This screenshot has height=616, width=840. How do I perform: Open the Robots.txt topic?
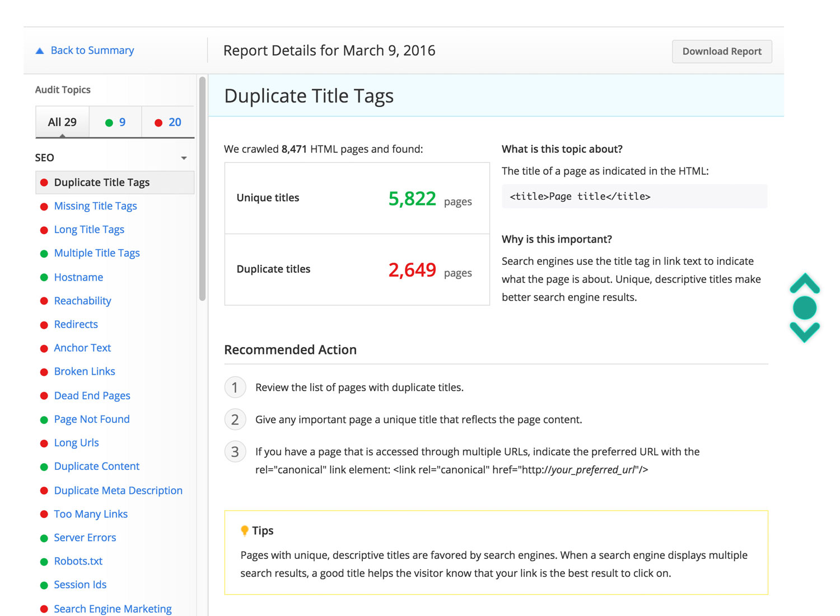[x=78, y=561]
